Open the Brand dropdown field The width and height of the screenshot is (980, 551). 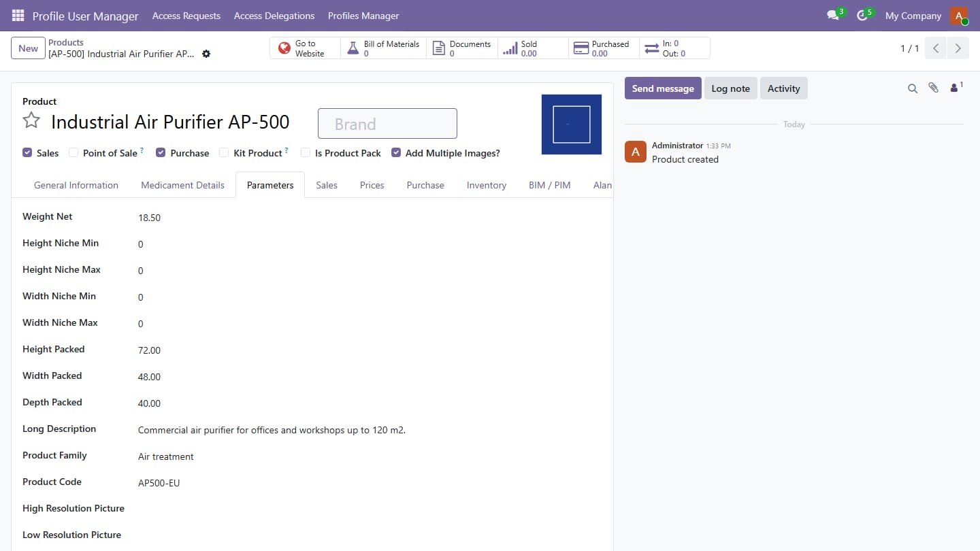click(387, 124)
